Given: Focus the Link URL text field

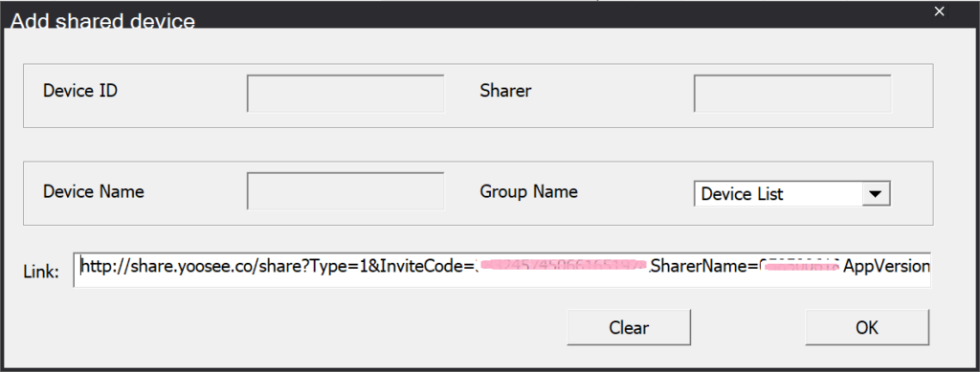Looking at the screenshot, I should tap(501, 270).
